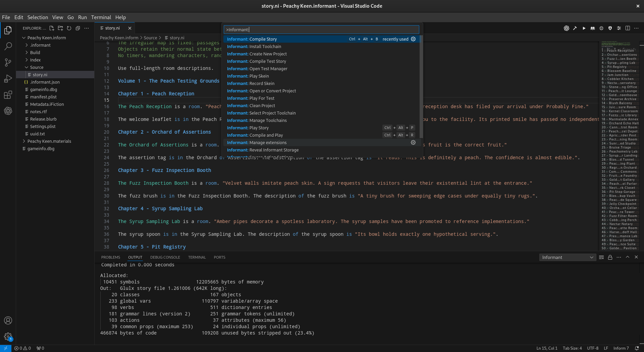The width and height of the screenshot is (644, 352).
Task: Open the Accounts menu
Action: pyautogui.click(x=8, y=320)
